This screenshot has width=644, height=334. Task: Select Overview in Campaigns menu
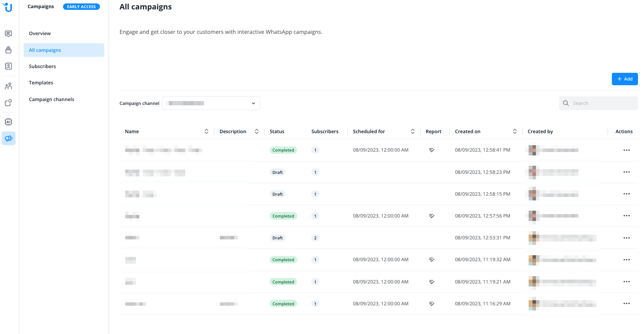click(x=40, y=33)
